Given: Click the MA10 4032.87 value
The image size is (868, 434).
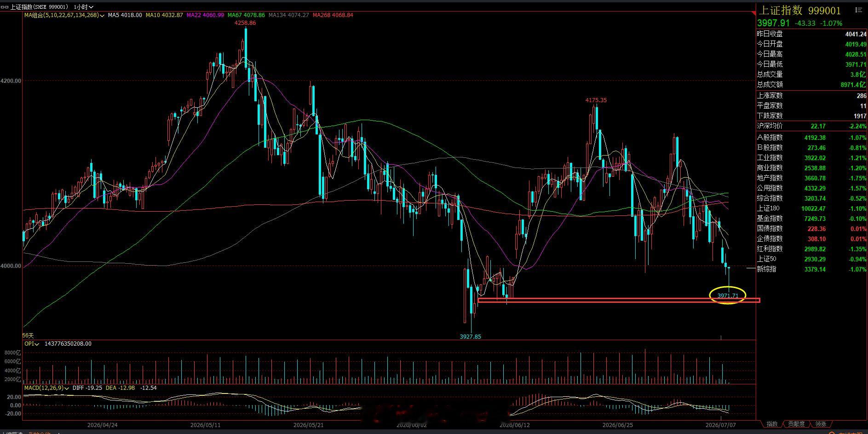Looking at the screenshot, I should tap(164, 15).
